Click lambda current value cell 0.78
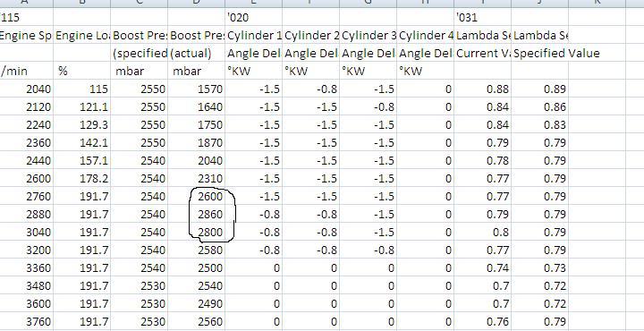 click(483, 160)
